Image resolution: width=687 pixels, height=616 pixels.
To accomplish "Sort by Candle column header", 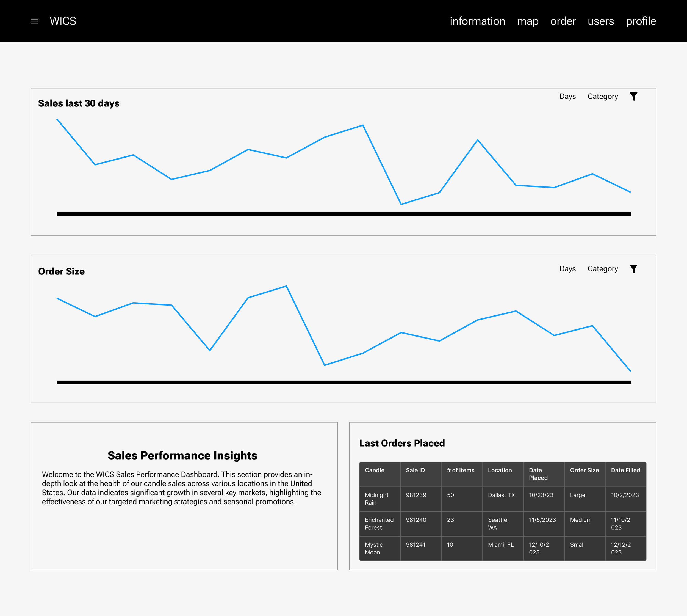I will (x=375, y=470).
